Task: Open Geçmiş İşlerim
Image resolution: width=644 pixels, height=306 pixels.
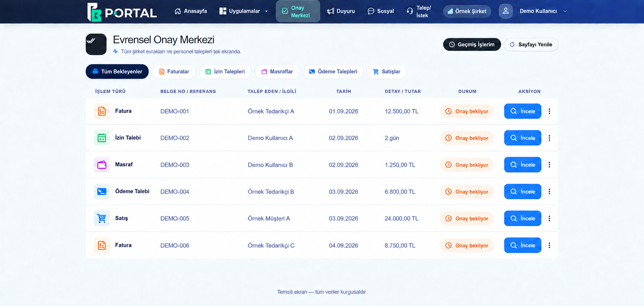Action: [x=472, y=44]
